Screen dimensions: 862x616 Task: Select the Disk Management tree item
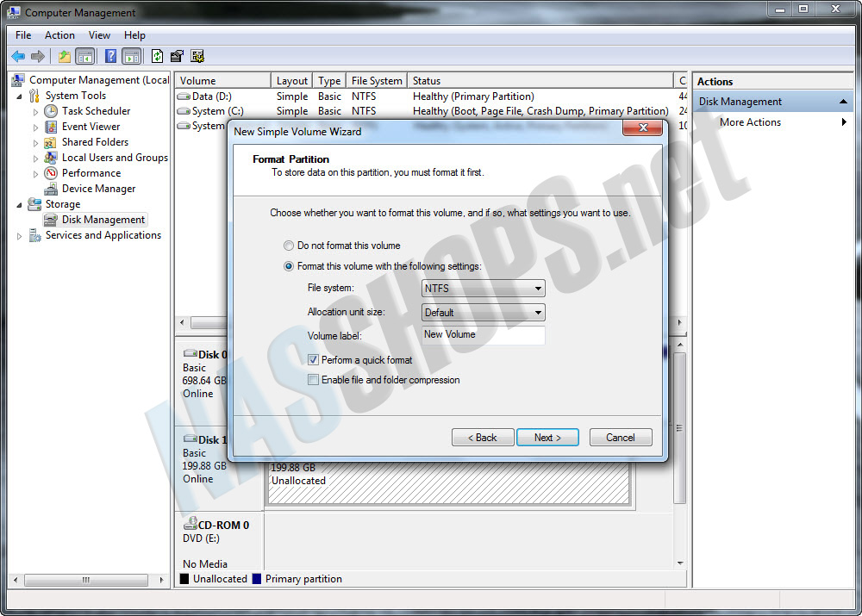click(x=103, y=220)
